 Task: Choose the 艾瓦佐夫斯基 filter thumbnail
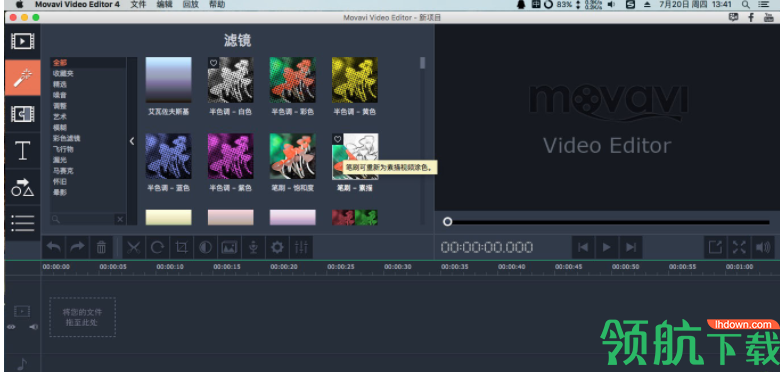(x=169, y=80)
